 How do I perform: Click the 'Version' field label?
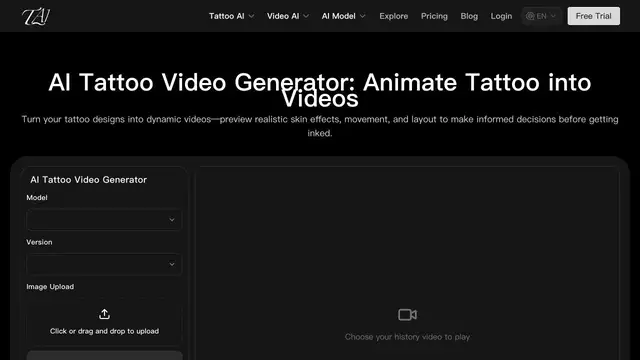[x=39, y=242]
